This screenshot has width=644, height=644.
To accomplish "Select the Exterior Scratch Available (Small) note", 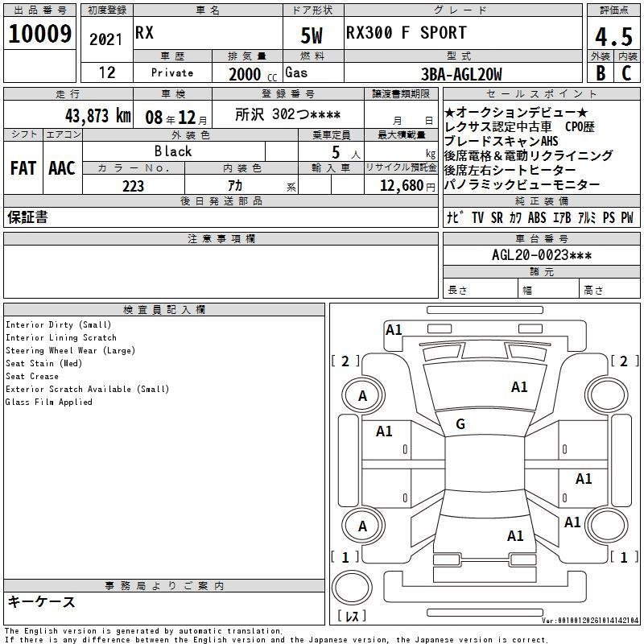I will (87, 389).
